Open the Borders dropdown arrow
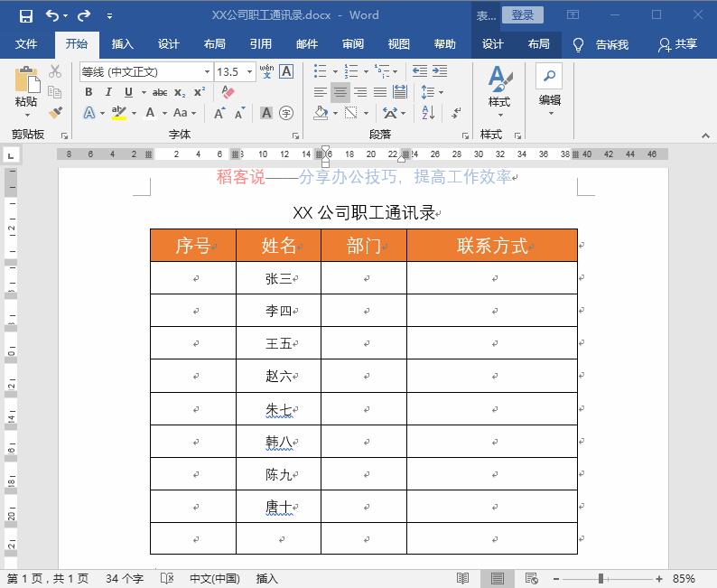Screen dimensions: 717x588 (x=366, y=113)
